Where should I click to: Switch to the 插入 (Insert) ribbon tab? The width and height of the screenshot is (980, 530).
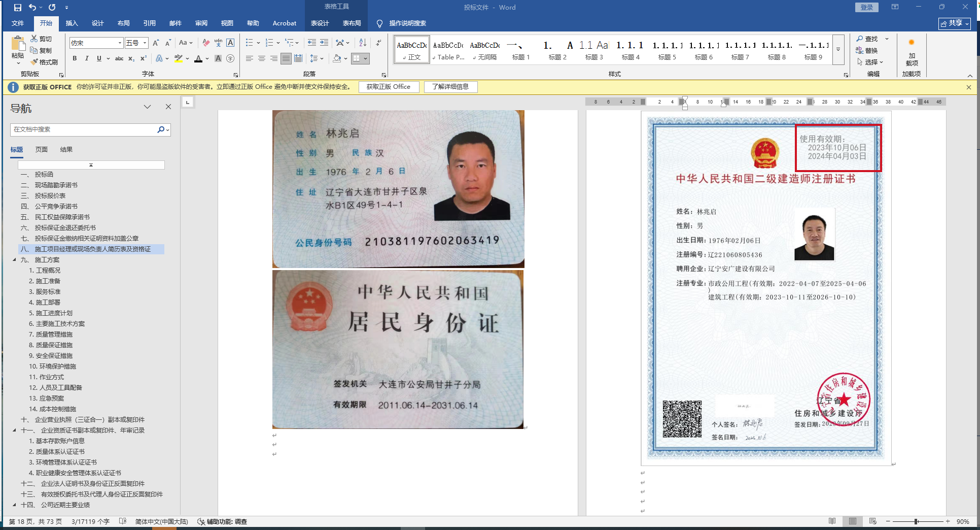72,23
